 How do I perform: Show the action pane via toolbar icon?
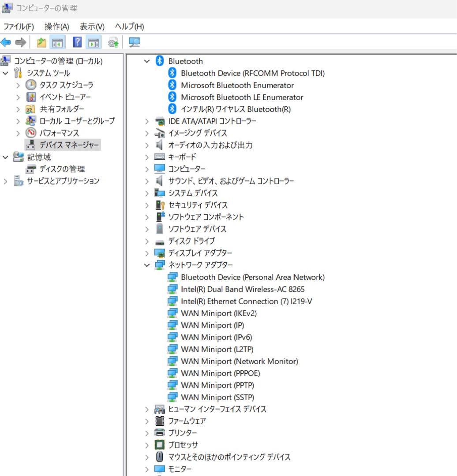coord(93,42)
